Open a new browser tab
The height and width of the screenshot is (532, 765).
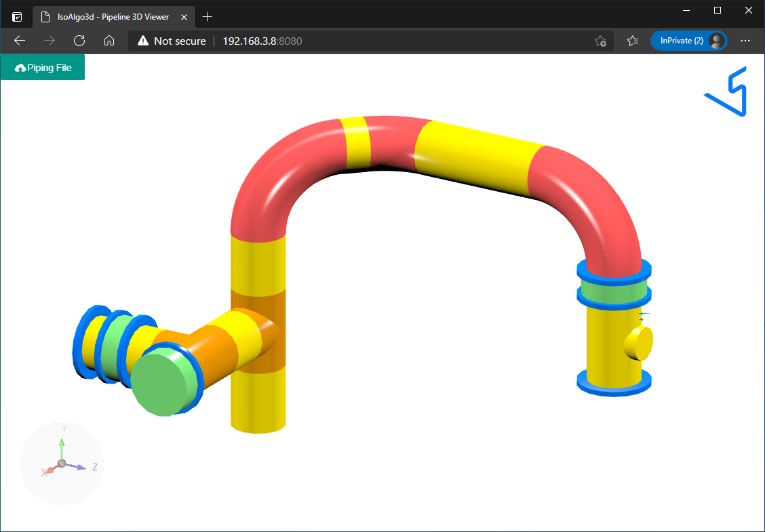click(208, 17)
